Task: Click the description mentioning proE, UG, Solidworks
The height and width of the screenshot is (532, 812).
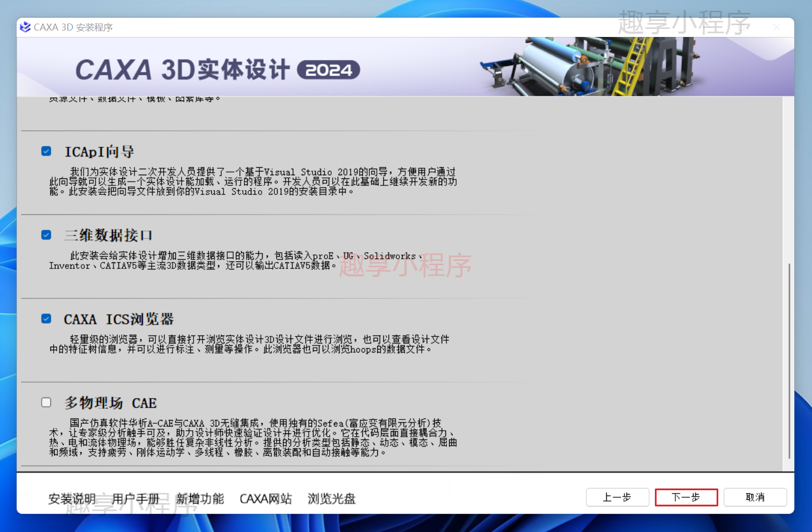Action: pyautogui.click(x=236, y=261)
